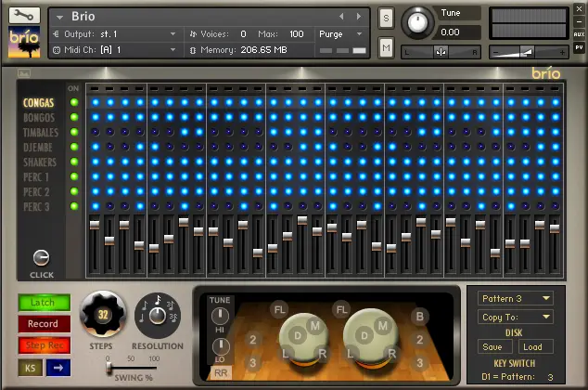Open the Pattern 3 dropdown

pos(515,299)
